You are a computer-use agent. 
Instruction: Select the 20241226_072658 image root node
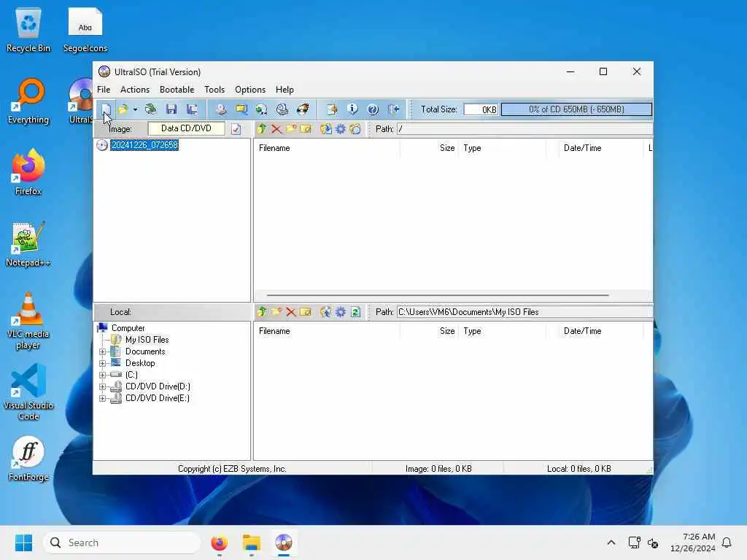[x=144, y=145]
